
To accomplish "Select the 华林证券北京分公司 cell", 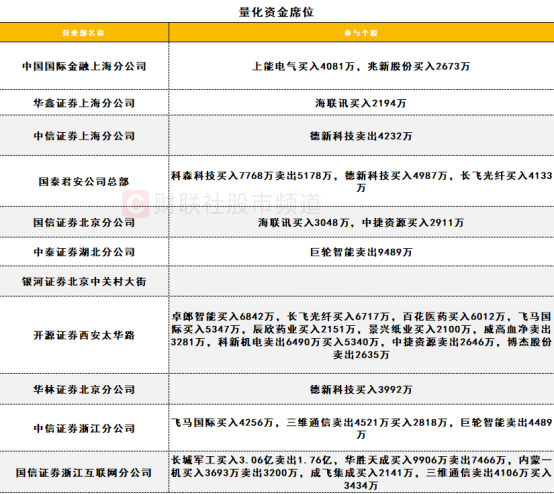I will coord(84,389).
